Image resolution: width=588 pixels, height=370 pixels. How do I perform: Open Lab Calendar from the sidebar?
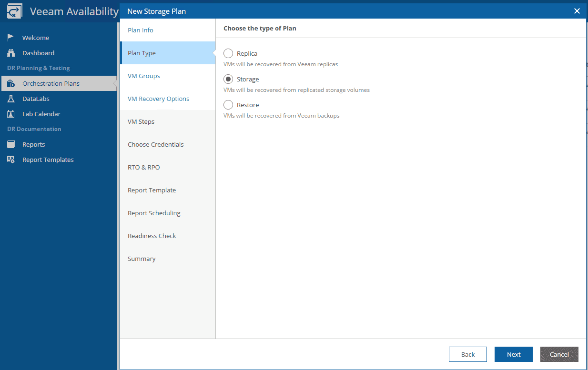58,114
